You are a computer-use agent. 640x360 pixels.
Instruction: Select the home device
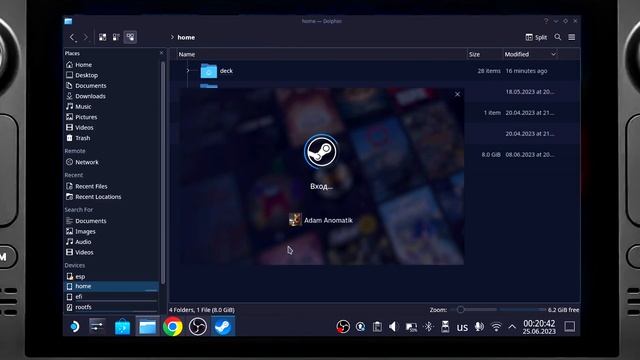point(111,286)
